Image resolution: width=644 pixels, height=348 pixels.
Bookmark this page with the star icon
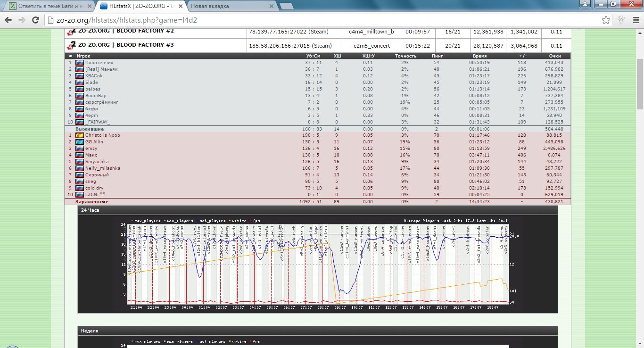606,20
